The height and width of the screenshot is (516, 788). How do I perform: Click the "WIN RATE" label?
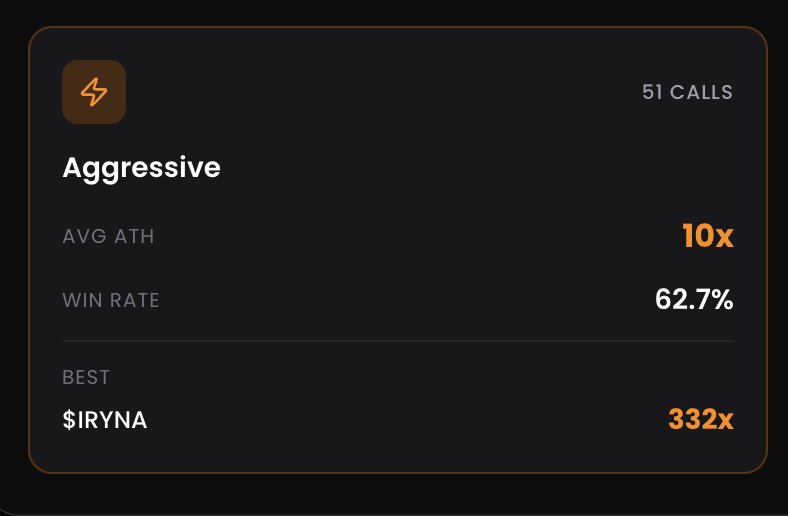(x=111, y=299)
